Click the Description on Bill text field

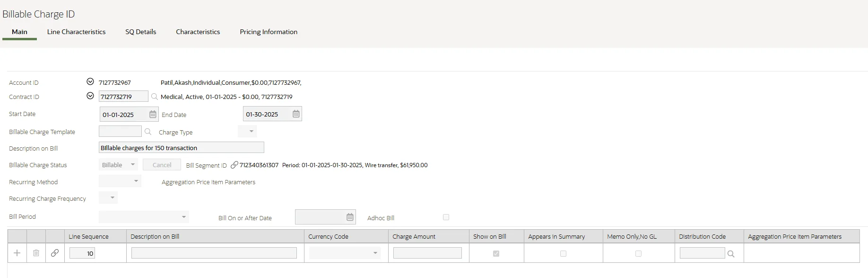click(x=181, y=148)
